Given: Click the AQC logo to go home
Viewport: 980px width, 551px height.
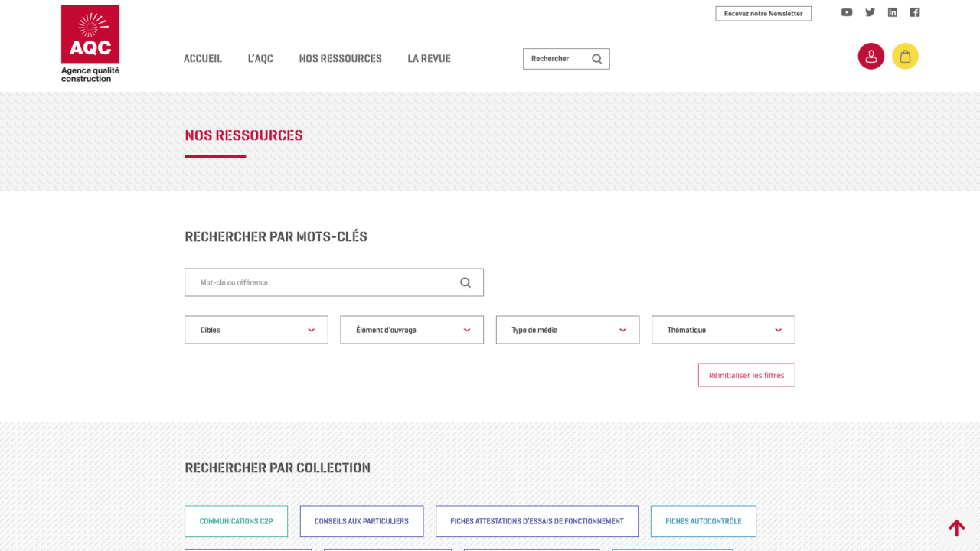Looking at the screenshot, I should (90, 44).
